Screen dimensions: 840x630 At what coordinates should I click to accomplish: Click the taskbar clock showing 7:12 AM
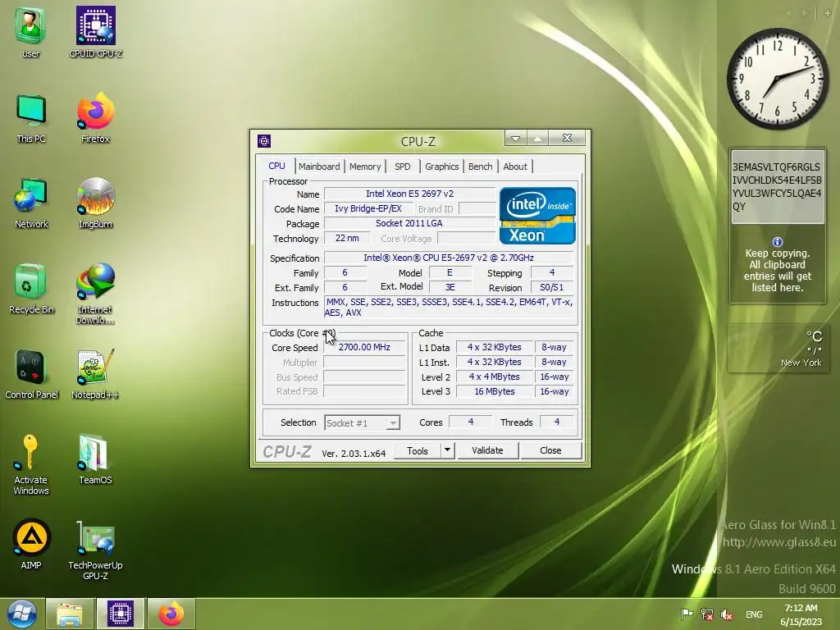point(801,614)
